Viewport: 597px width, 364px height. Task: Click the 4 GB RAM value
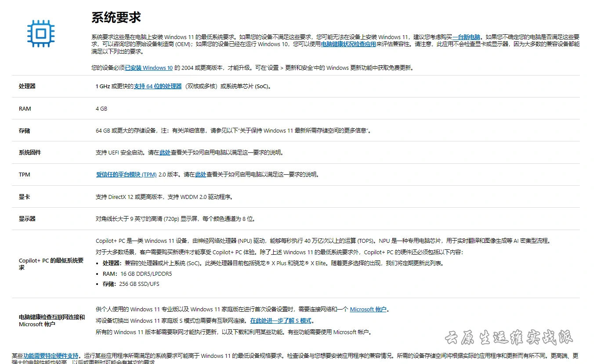(x=101, y=108)
